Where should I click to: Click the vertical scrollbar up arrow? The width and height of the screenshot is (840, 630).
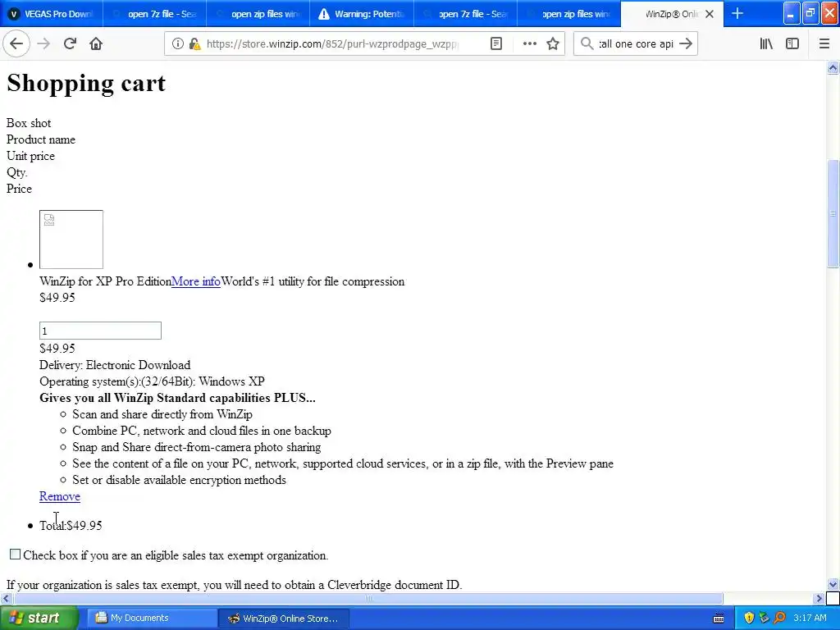pyautogui.click(x=833, y=67)
